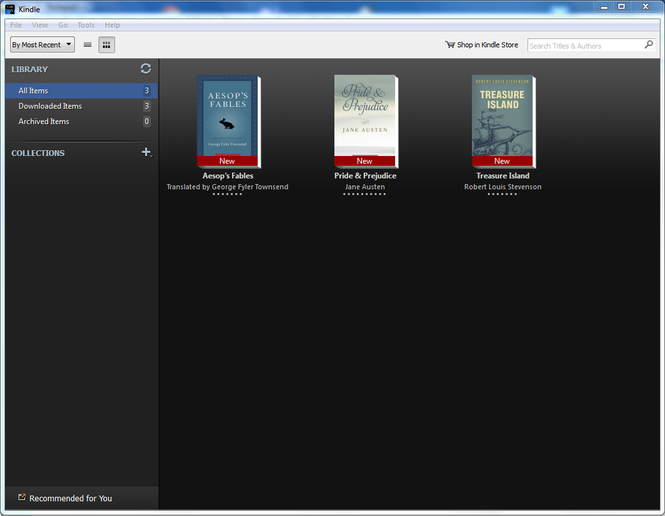This screenshot has height=516, width=665.
Task: Click the Kindle app icon in title bar
Action: [10, 9]
